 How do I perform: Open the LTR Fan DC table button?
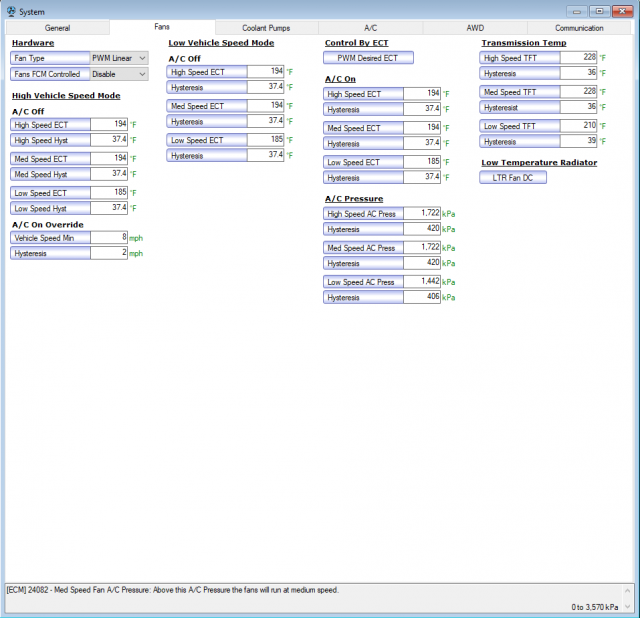tap(513, 177)
